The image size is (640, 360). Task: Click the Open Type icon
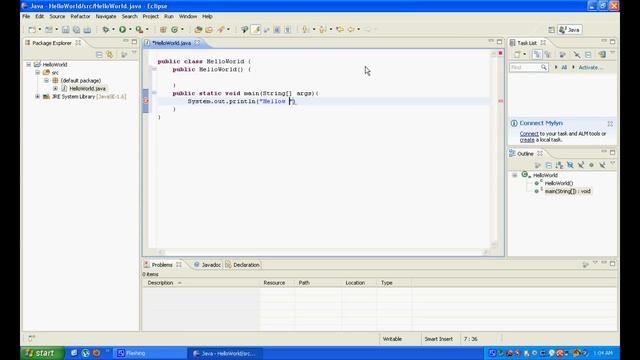[x=198, y=29]
